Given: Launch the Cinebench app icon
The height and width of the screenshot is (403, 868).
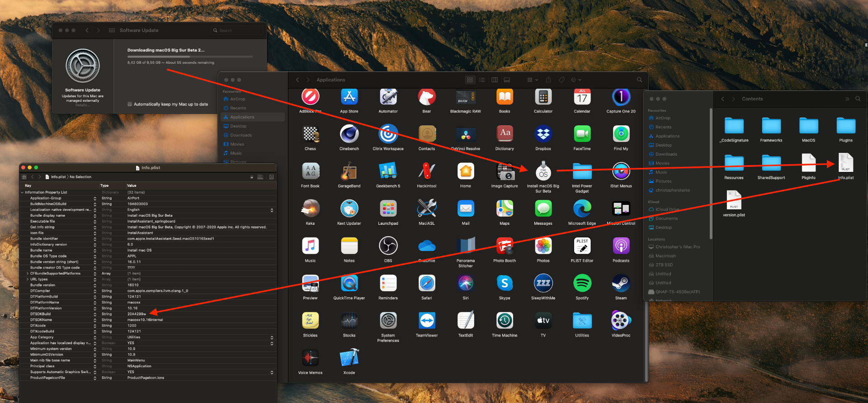Looking at the screenshot, I should pos(349,134).
